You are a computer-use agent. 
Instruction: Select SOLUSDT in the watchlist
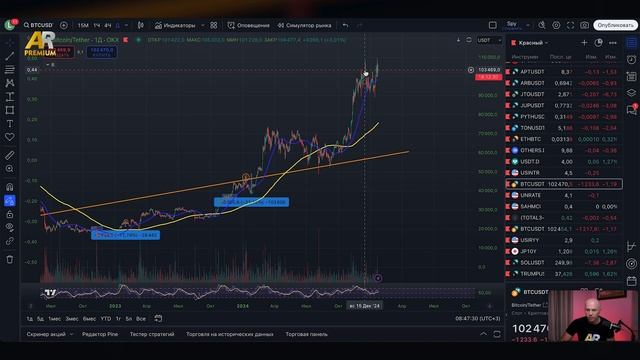pos(564,262)
